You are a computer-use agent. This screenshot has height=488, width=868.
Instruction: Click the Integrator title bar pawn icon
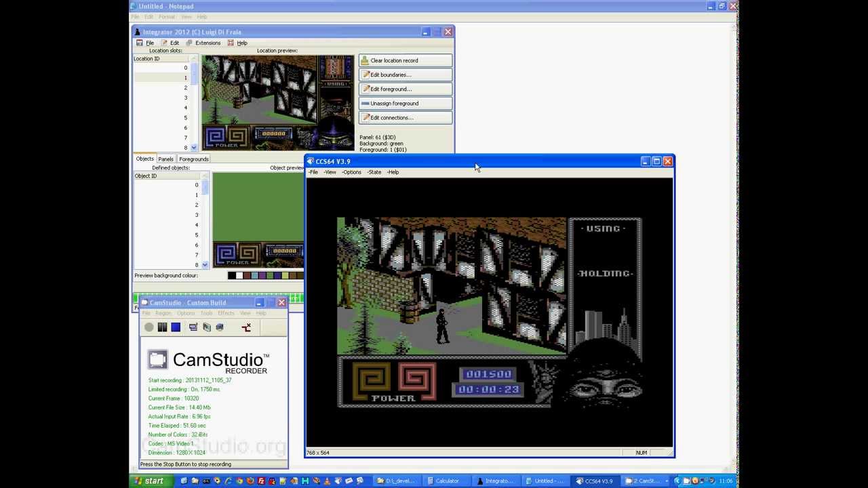(x=138, y=32)
